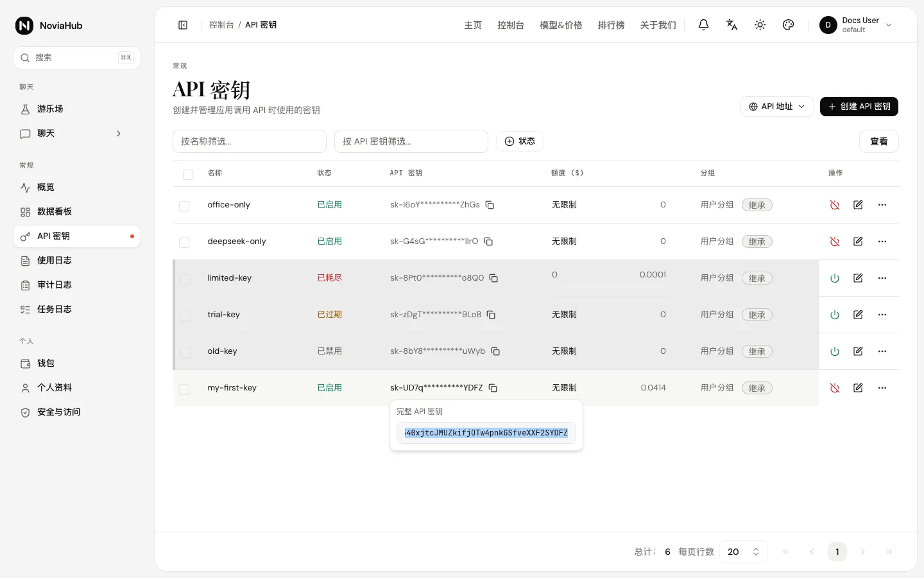
Task: Enable the old-key with power icon
Action: coord(835,351)
